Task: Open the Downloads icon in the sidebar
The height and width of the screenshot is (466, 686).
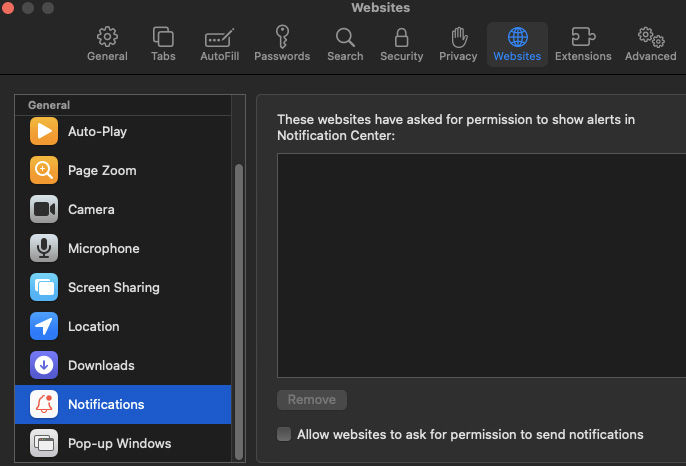Action: point(44,365)
